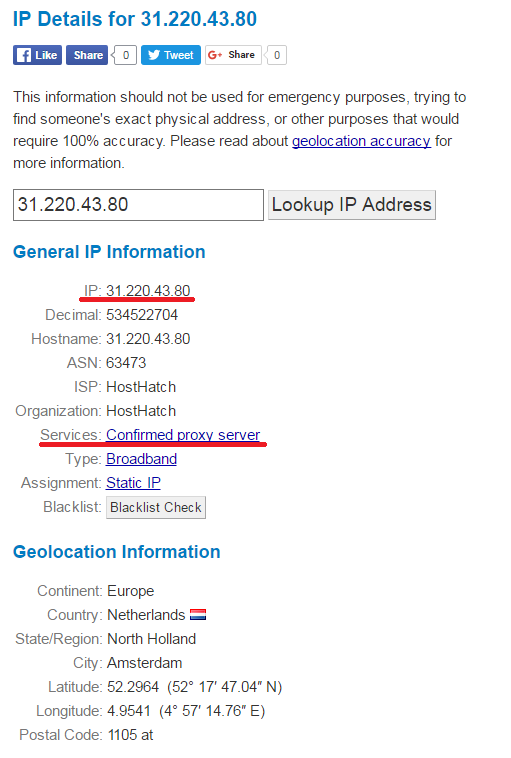Focus the IP address input field
Image resolution: width=511 pixels, height=758 pixels.
coord(138,205)
